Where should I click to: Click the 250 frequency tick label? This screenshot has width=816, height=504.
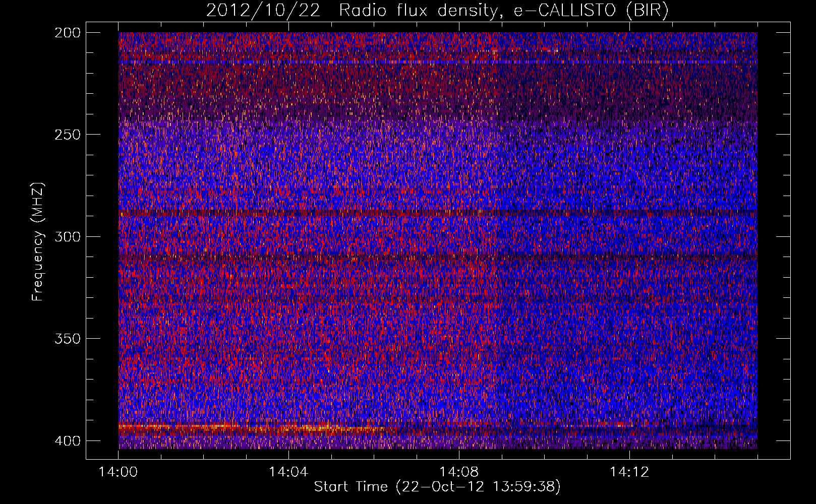67,135
